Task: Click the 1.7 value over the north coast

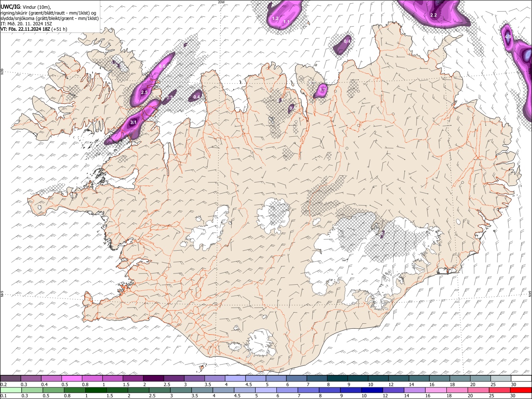Action: click(323, 90)
